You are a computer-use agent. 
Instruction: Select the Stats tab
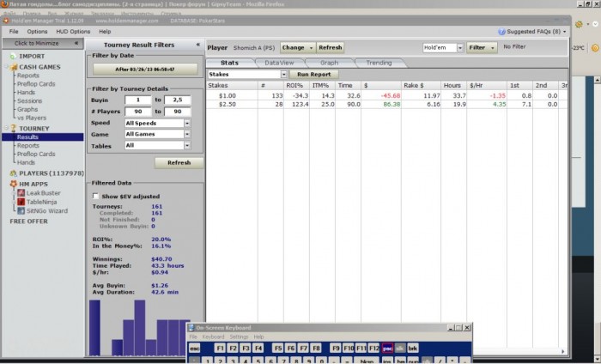[229, 63]
